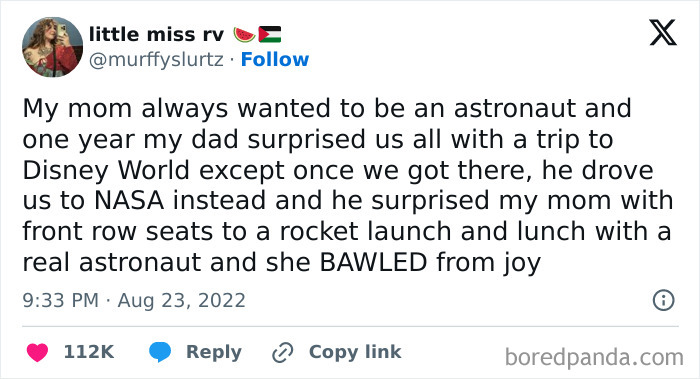The image size is (700, 379).
Task: Click the Aug 23, 2022 date
Action: tap(182, 300)
